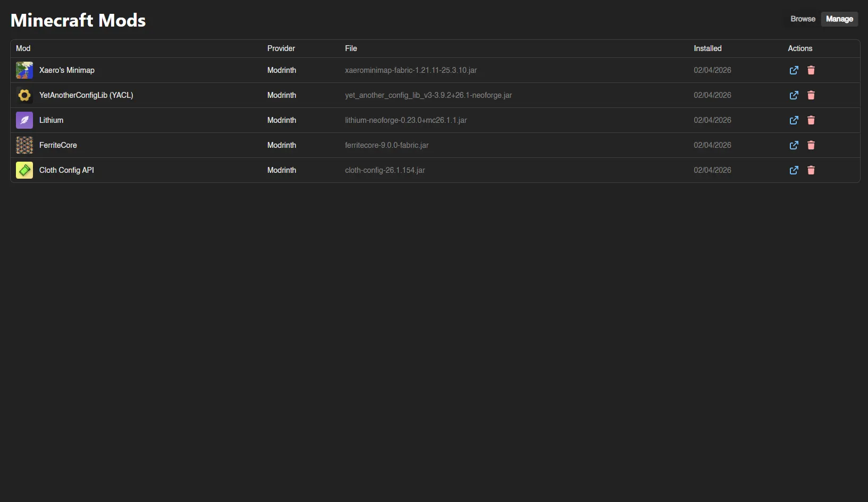This screenshot has height=502, width=868.
Task: Open Cloth Config API external link icon
Action: click(x=794, y=170)
